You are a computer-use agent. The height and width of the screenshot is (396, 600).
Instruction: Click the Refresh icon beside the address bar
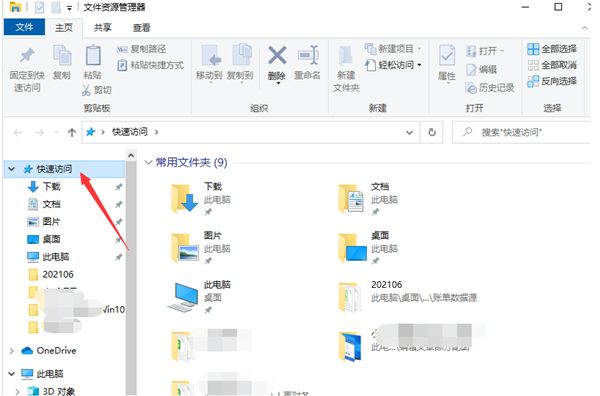(432, 132)
